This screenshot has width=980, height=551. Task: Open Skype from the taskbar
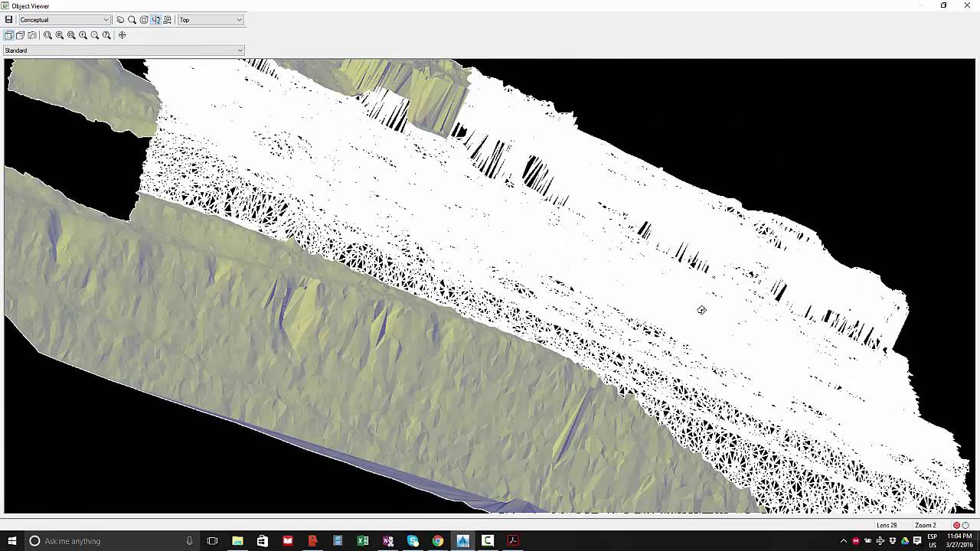point(413,541)
